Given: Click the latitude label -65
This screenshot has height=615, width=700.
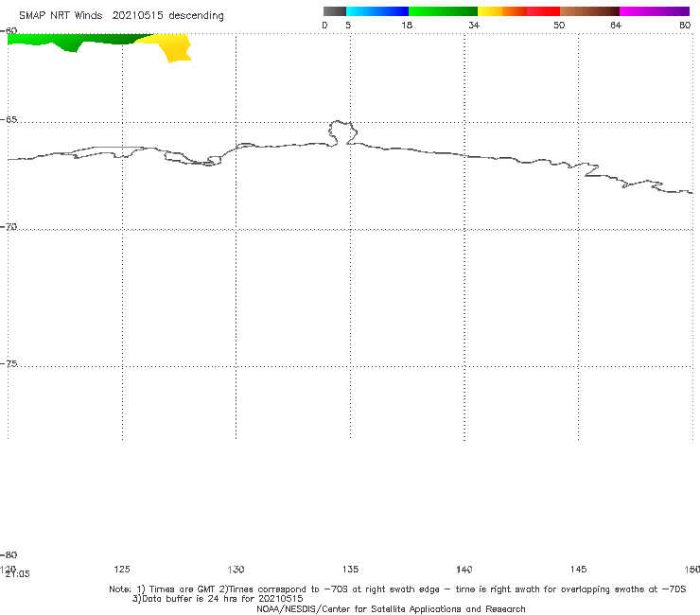Looking at the screenshot, I should [x=9, y=120].
